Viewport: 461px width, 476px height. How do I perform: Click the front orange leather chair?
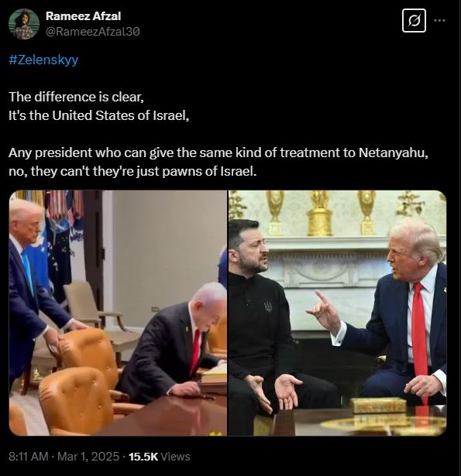(76, 401)
